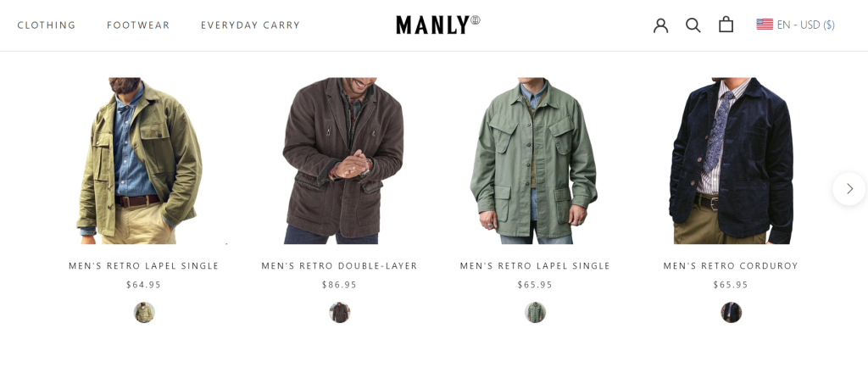Select the sage green jacket color swatch
868x373 pixels.
(535, 312)
